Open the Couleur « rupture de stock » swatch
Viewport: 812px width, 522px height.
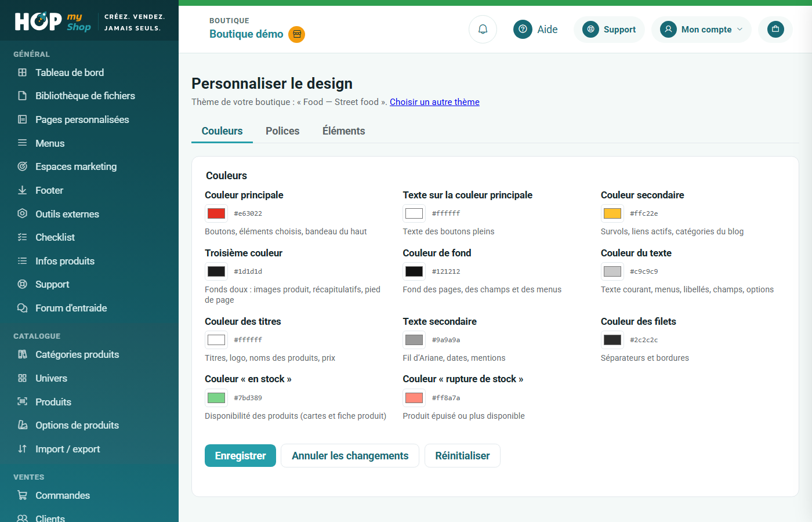coord(414,398)
